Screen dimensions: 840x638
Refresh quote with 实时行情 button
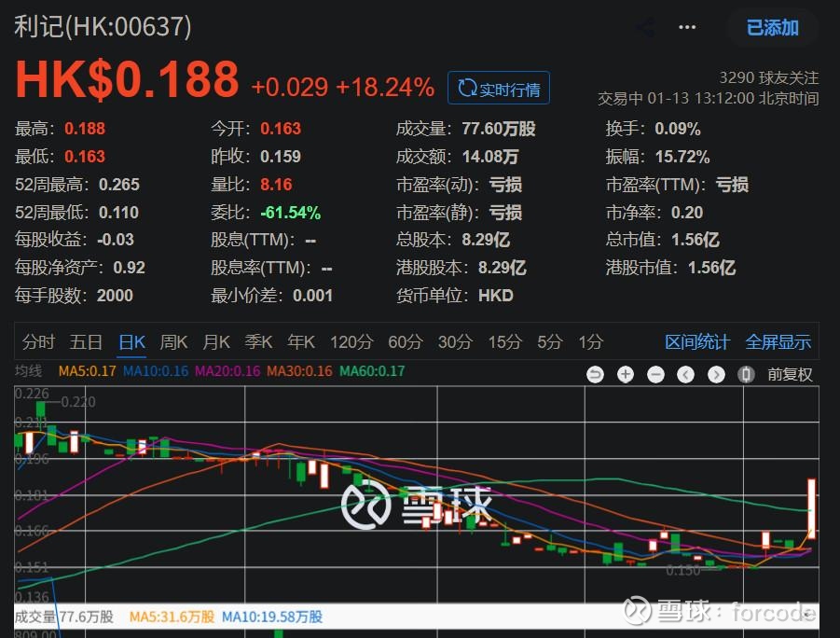(499, 88)
